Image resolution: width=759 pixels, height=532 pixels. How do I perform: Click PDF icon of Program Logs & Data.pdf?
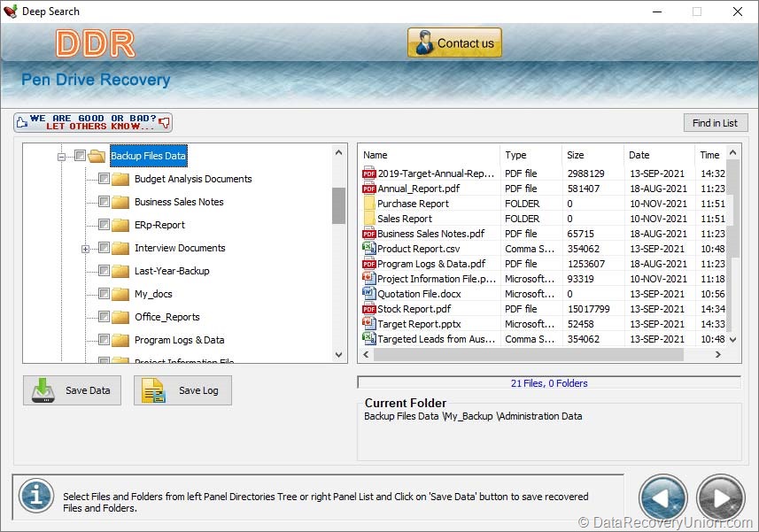369,264
